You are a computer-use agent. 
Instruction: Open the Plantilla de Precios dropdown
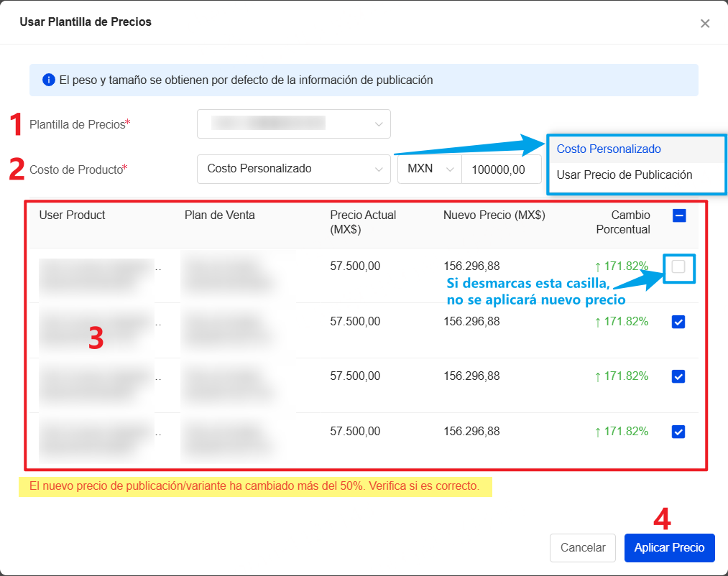[293, 124]
